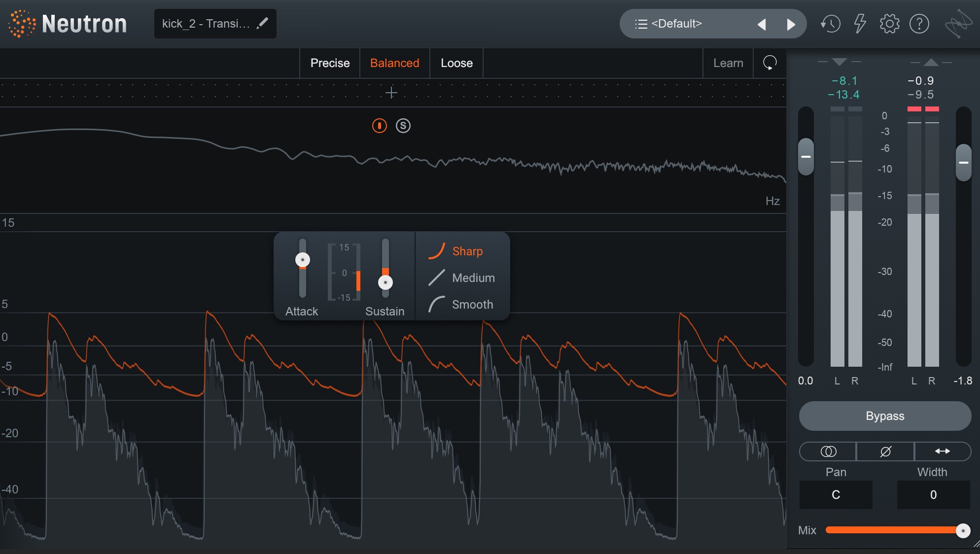The height and width of the screenshot is (554, 980).
Task: Open settings gear icon
Action: click(x=889, y=24)
